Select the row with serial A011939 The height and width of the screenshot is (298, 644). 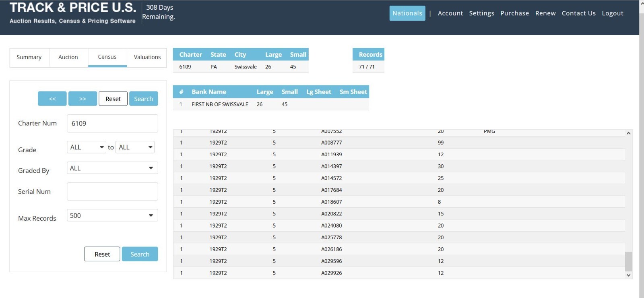click(399, 154)
